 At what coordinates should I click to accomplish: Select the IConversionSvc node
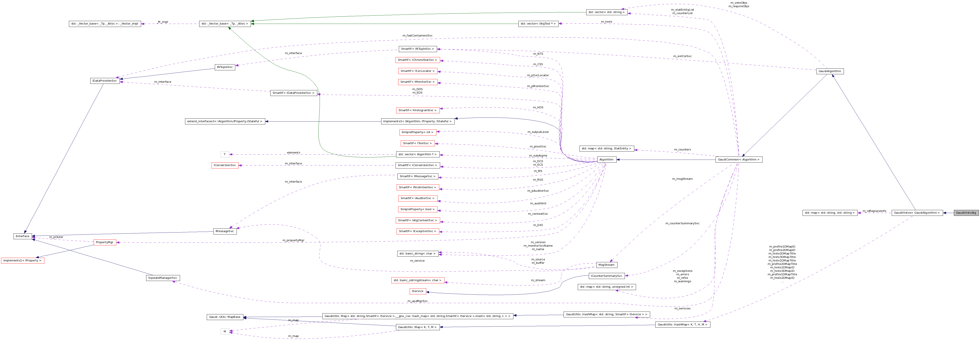pyautogui.click(x=225, y=165)
